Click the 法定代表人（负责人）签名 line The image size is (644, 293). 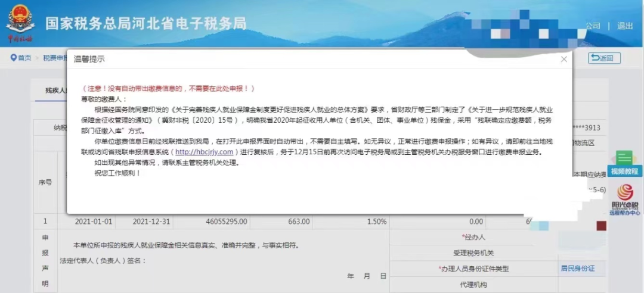[x=103, y=261]
